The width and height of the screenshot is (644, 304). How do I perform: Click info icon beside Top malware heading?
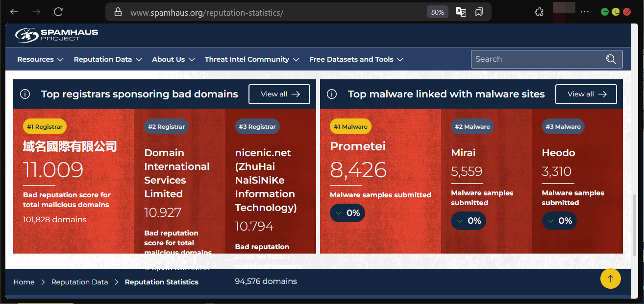point(332,94)
